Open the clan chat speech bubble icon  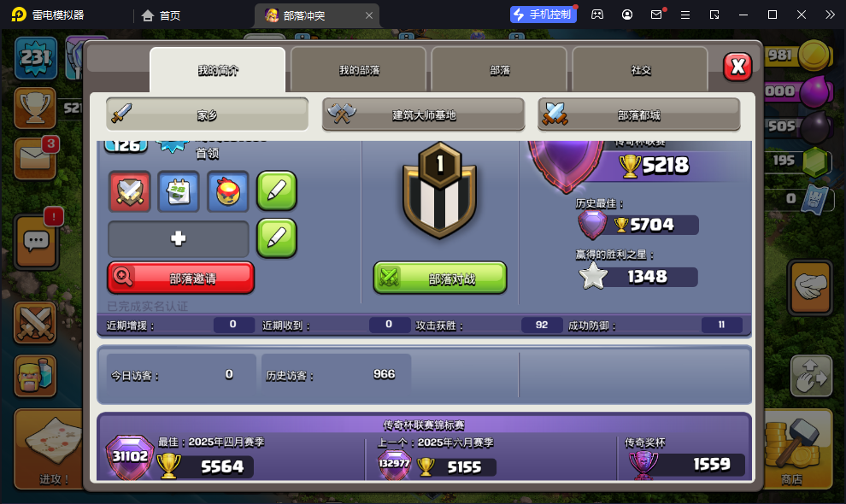[x=36, y=241]
